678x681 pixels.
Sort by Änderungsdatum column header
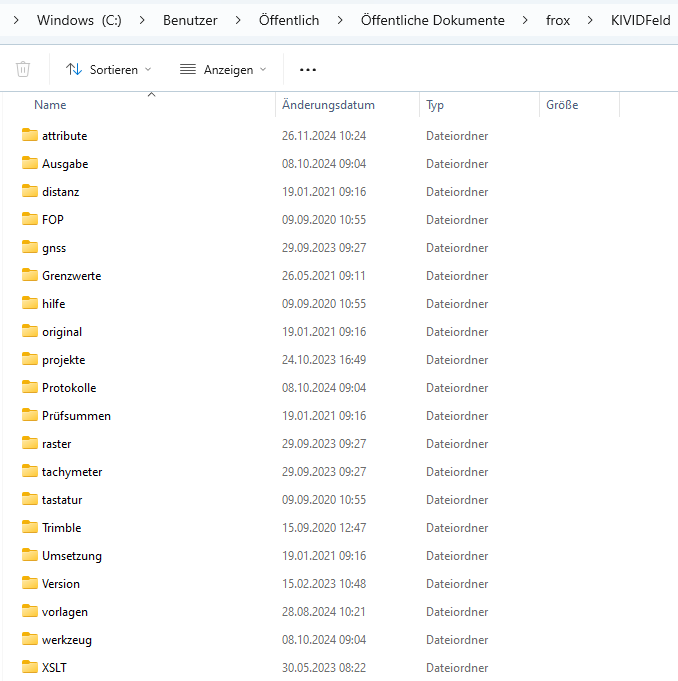click(328, 105)
